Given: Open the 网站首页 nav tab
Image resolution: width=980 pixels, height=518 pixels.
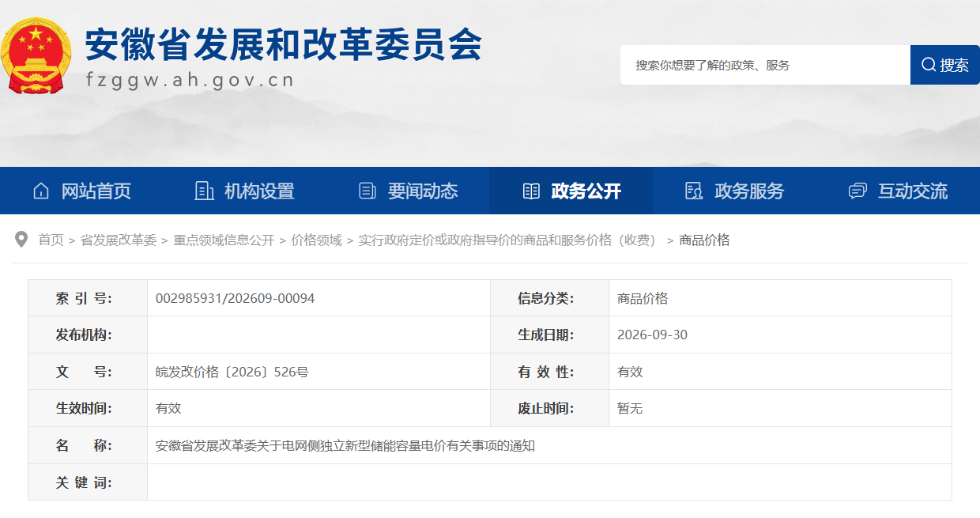Looking at the screenshot, I should click(x=81, y=191).
